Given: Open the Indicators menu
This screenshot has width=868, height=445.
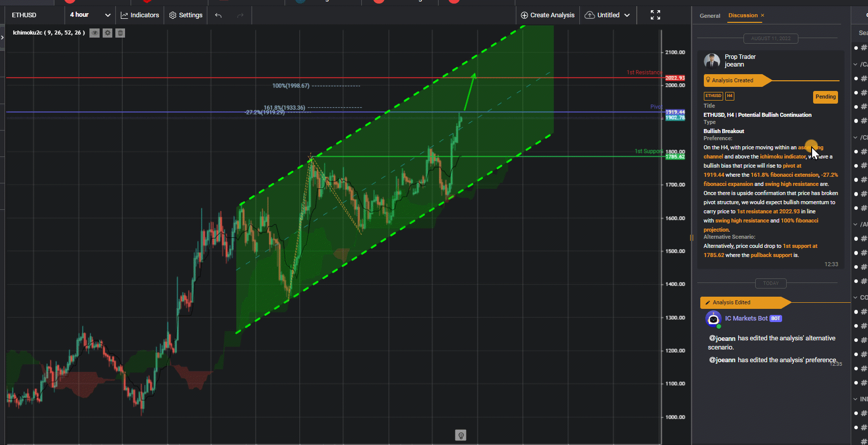Looking at the screenshot, I should [x=140, y=15].
